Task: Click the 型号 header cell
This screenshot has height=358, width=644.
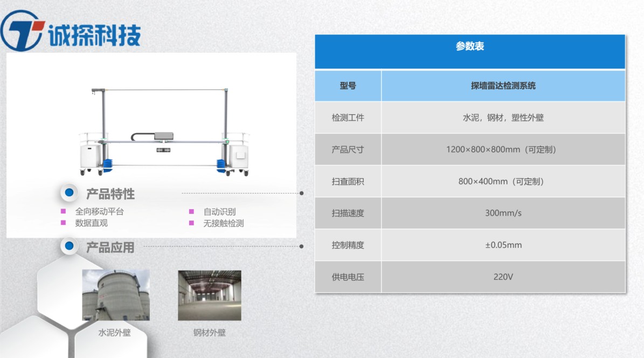Action: 348,85
